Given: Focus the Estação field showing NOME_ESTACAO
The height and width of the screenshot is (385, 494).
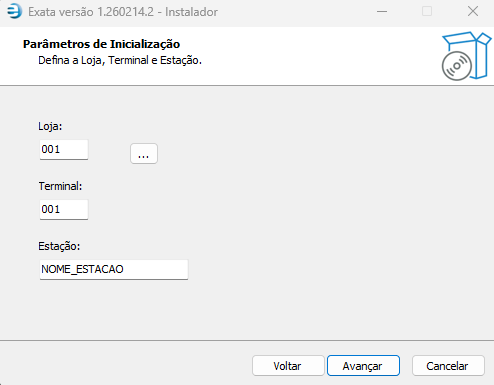Looking at the screenshot, I should coord(114,269).
